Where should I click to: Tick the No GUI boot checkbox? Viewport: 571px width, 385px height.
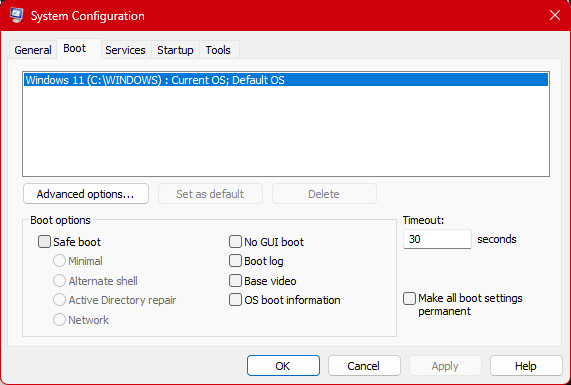[235, 242]
